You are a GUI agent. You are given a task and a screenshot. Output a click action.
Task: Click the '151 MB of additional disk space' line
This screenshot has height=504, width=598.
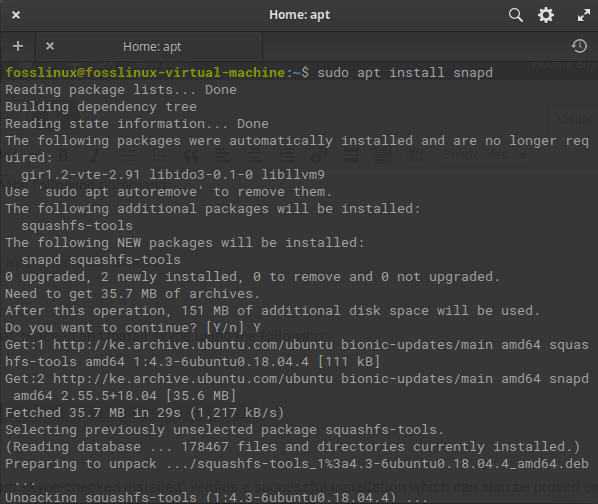[x=273, y=311]
